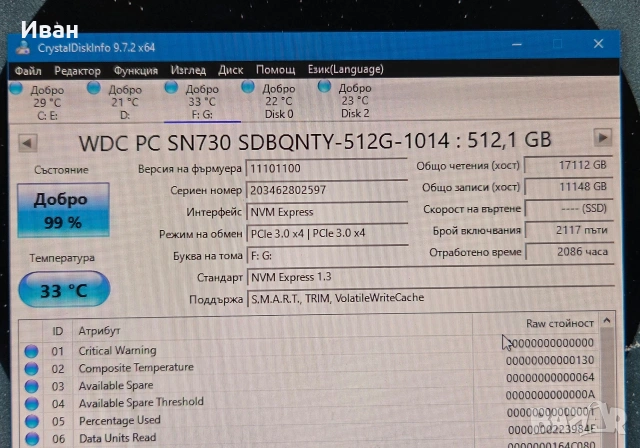
Task: Select the Disk 0 tab
Action: point(279,101)
